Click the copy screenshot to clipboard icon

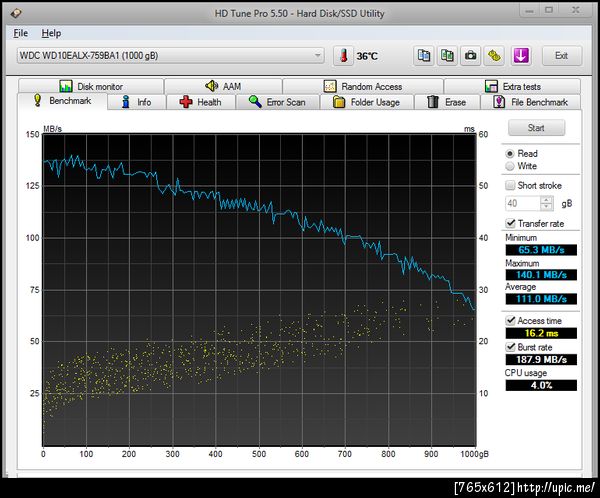(447, 56)
